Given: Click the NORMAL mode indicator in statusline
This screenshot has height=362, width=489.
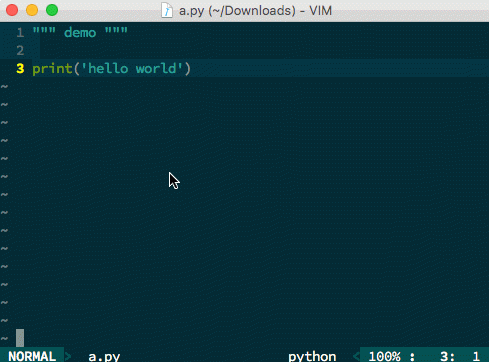Looking at the screenshot, I should coord(32,356).
